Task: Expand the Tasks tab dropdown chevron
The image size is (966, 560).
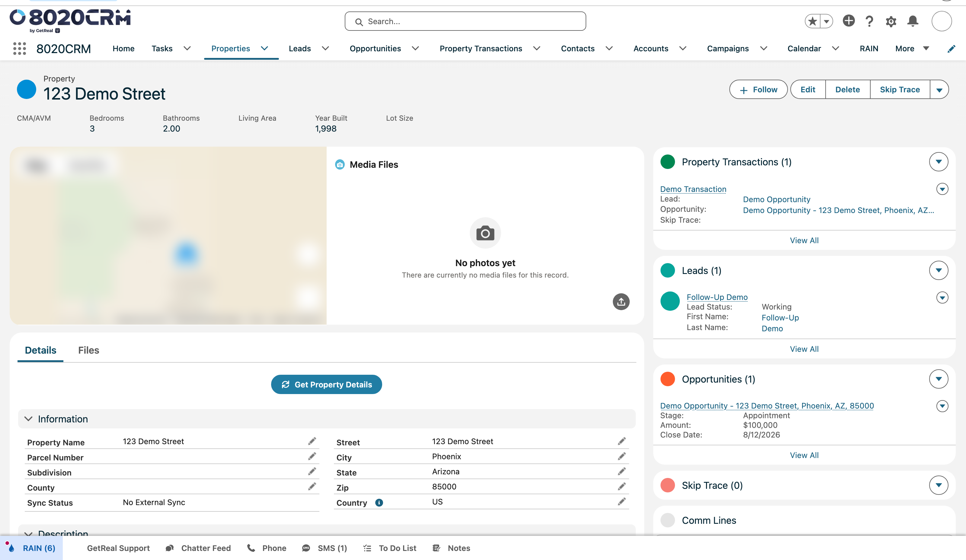Action: (187, 48)
